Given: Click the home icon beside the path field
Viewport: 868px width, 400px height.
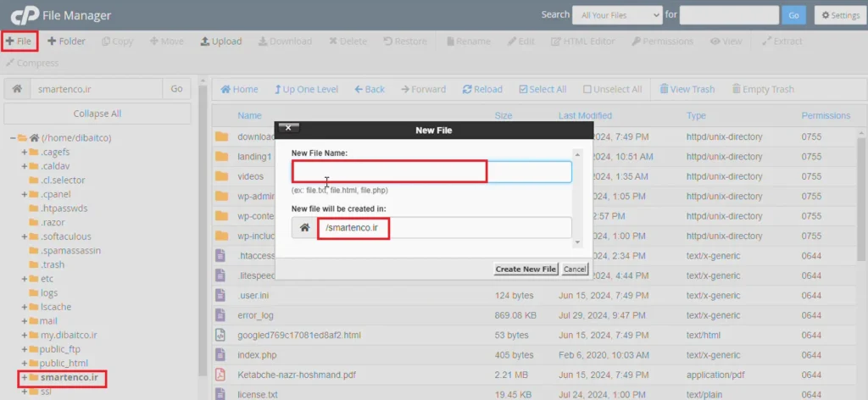Looking at the screenshot, I should pos(17,88).
